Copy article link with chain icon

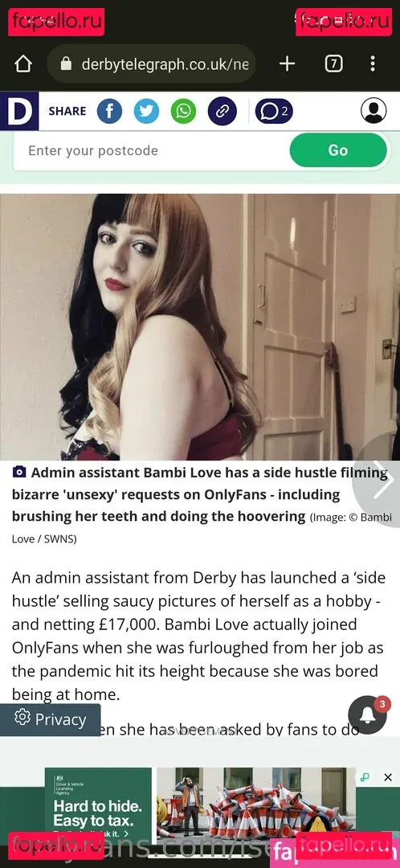[x=222, y=111]
